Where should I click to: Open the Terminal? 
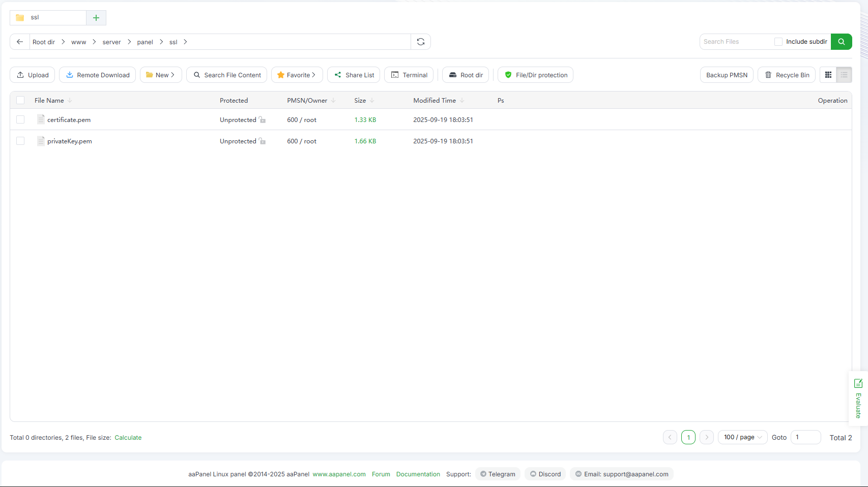point(409,75)
